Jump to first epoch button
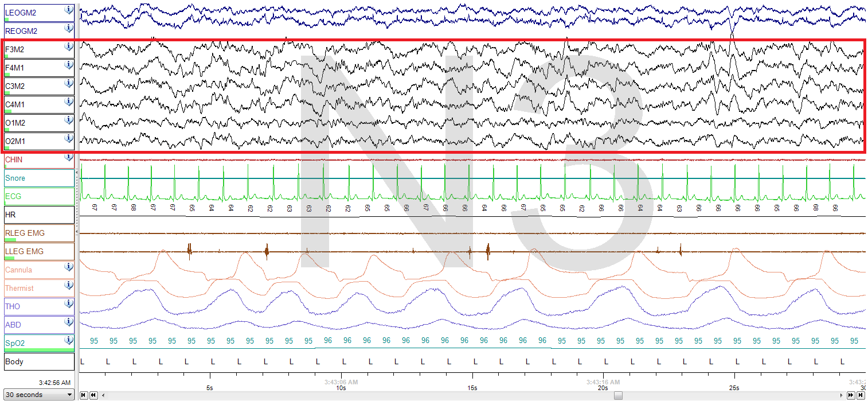 pyautogui.click(x=84, y=395)
